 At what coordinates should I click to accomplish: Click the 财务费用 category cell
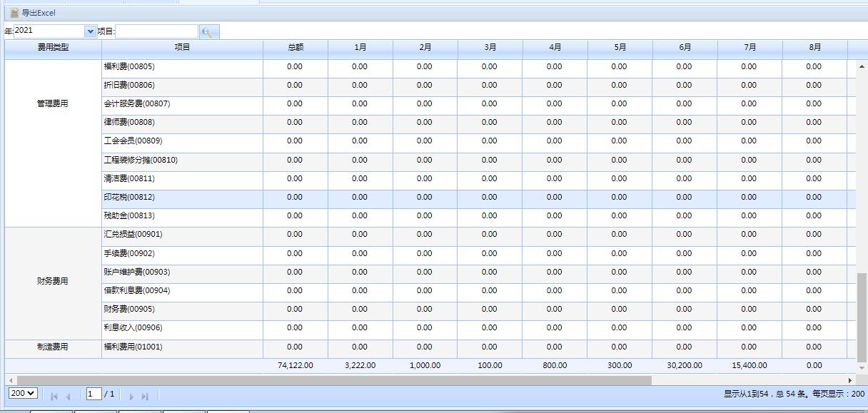click(x=53, y=282)
